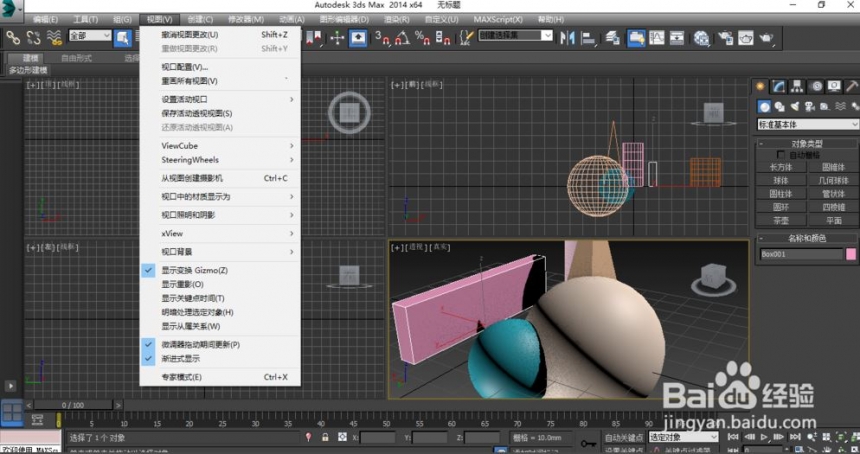This screenshot has width=860, height=454.
Task: Switch to the Create panel tab
Action: [760, 86]
